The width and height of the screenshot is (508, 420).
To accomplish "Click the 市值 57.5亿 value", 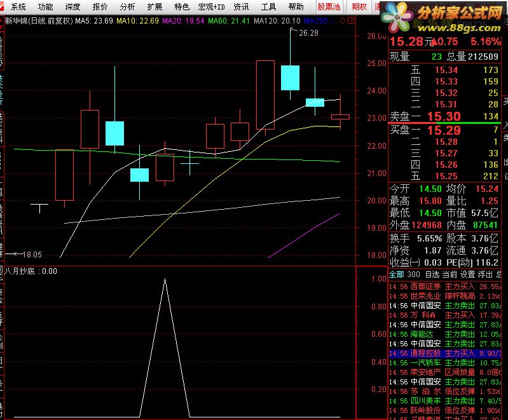I will point(484,213).
